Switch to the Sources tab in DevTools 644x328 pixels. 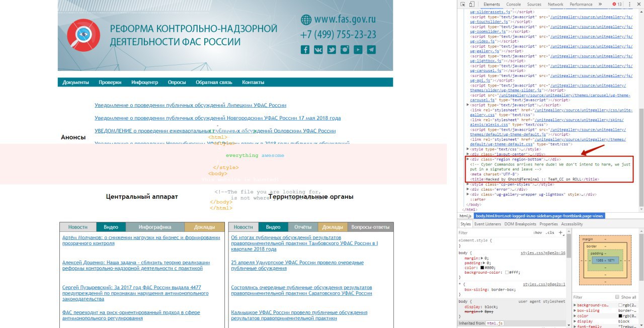pyautogui.click(x=534, y=4)
